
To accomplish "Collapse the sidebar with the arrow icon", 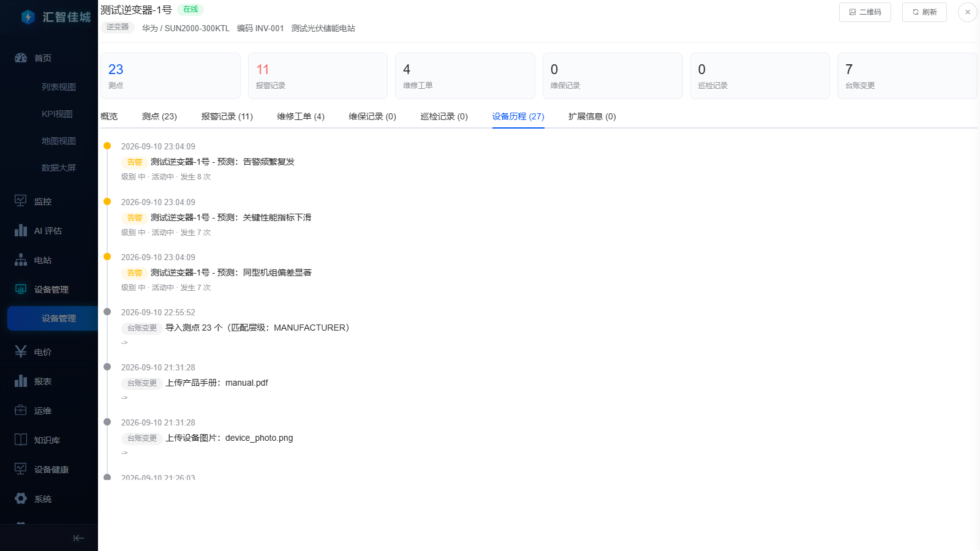I will [78, 538].
